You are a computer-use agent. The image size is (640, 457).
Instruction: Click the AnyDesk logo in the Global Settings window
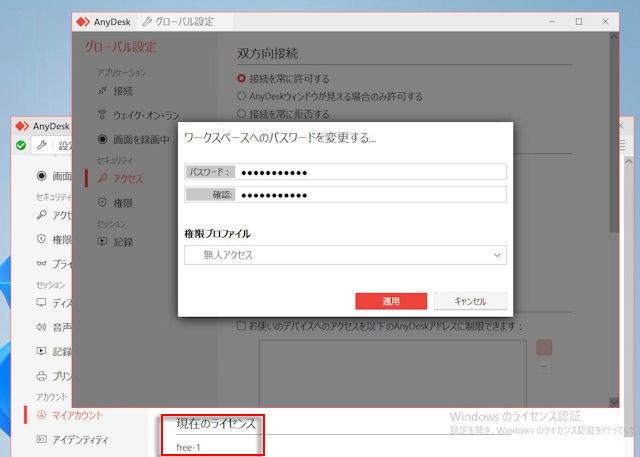coord(83,22)
